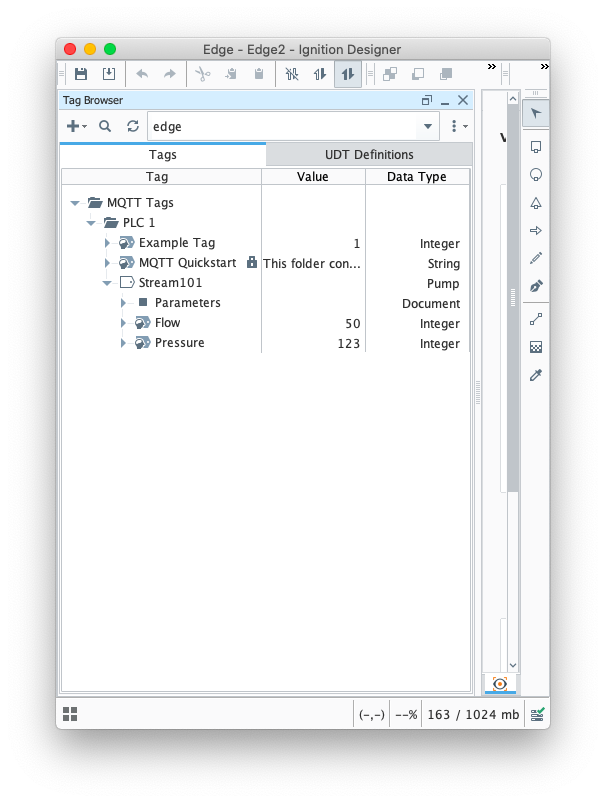Select the Pressure tag
606x803 pixels.
pos(179,343)
